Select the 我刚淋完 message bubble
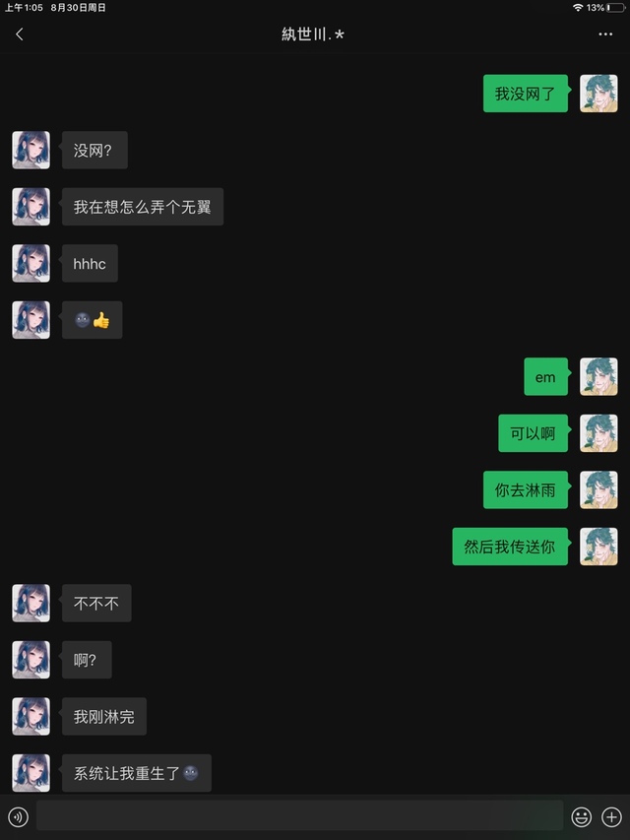The height and width of the screenshot is (840, 630). pos(104,716)
